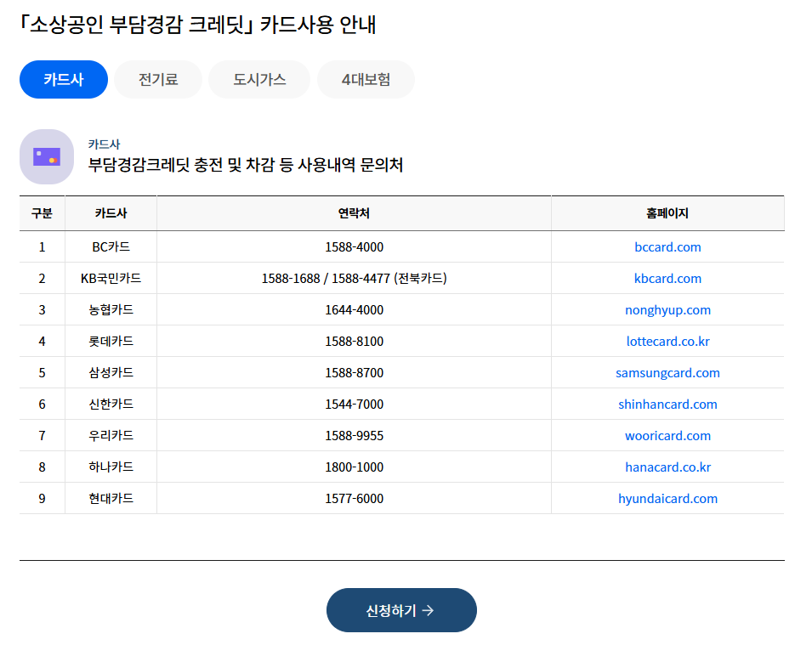The height and width of the screenshot is (645, 812).
Task: Click the phone number 1588-8700
Action: (355, 373)
